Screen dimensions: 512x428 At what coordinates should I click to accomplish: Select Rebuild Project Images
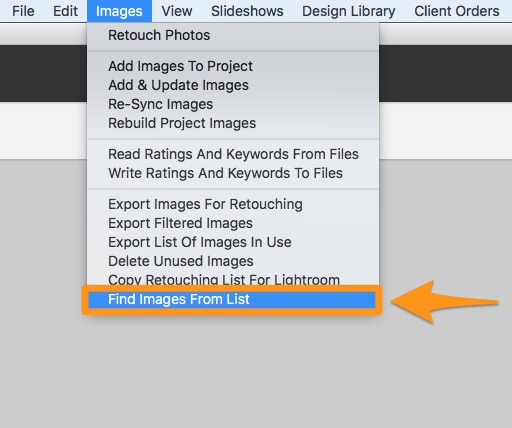point(233,123)
